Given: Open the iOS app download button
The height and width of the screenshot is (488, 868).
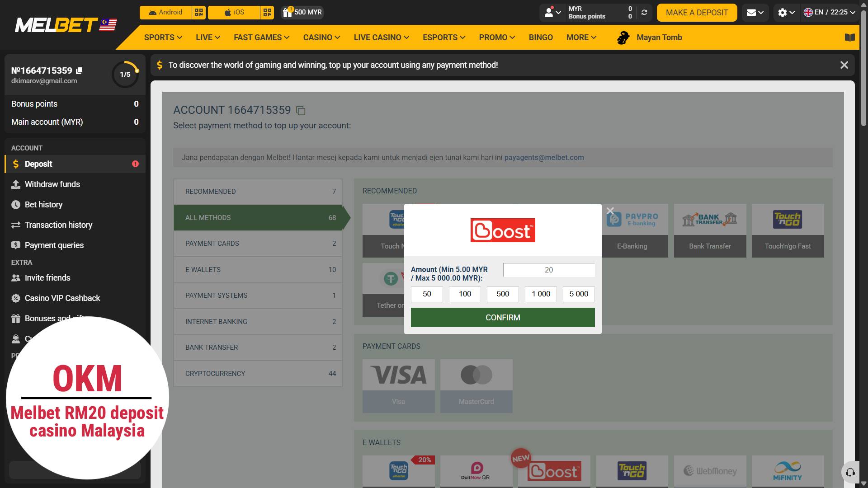Looking at the screenshot, I should (234, 12).
